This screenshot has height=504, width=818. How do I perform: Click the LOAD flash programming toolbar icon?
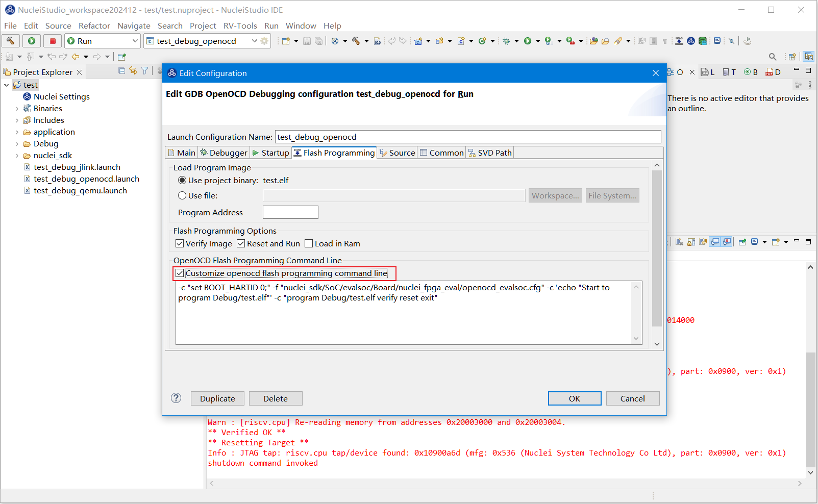(679, 41)
